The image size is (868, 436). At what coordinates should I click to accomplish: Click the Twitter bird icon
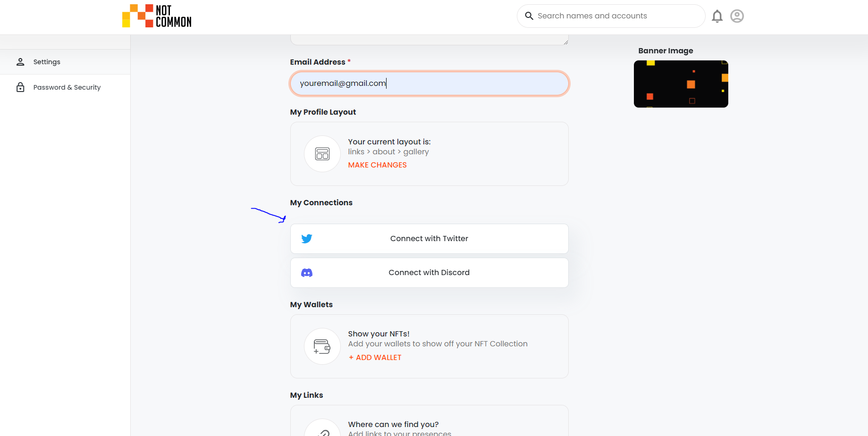[307, 239]
